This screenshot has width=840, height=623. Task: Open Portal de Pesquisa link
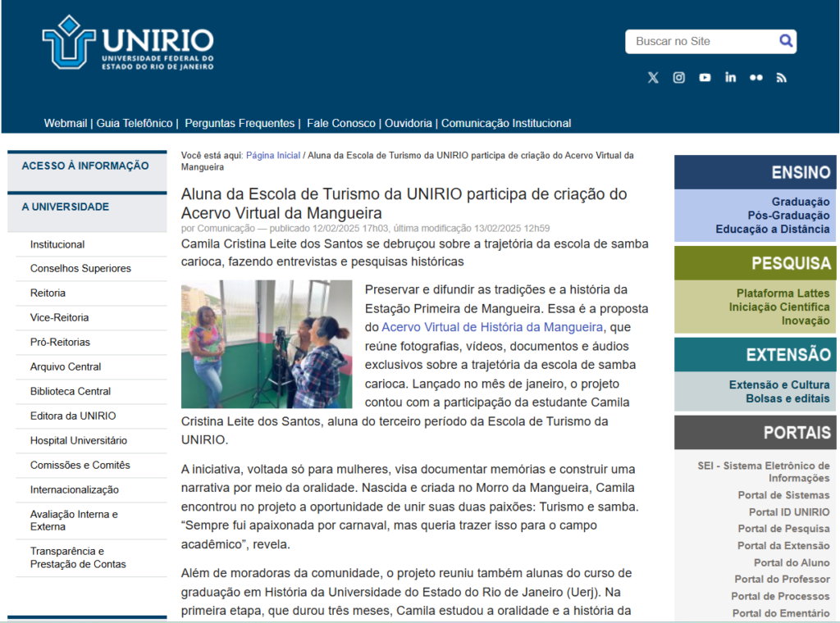[x=783, y=530]
